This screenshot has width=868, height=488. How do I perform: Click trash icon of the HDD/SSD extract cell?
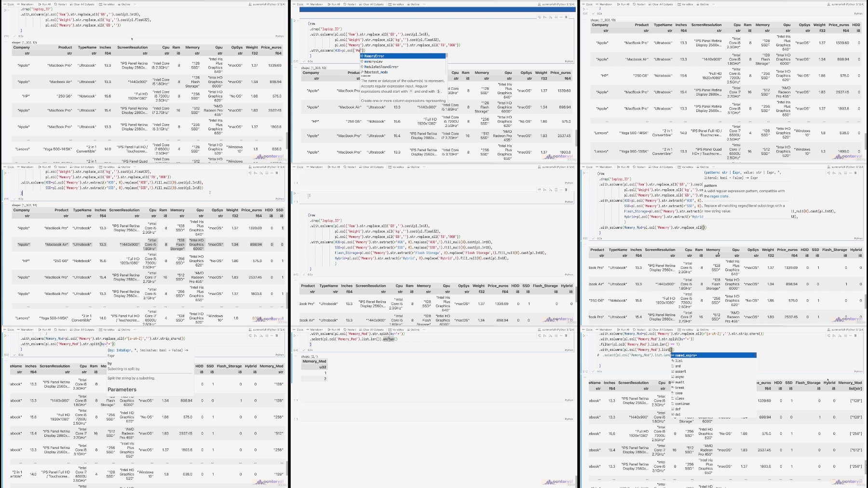(x=277, y=173)
